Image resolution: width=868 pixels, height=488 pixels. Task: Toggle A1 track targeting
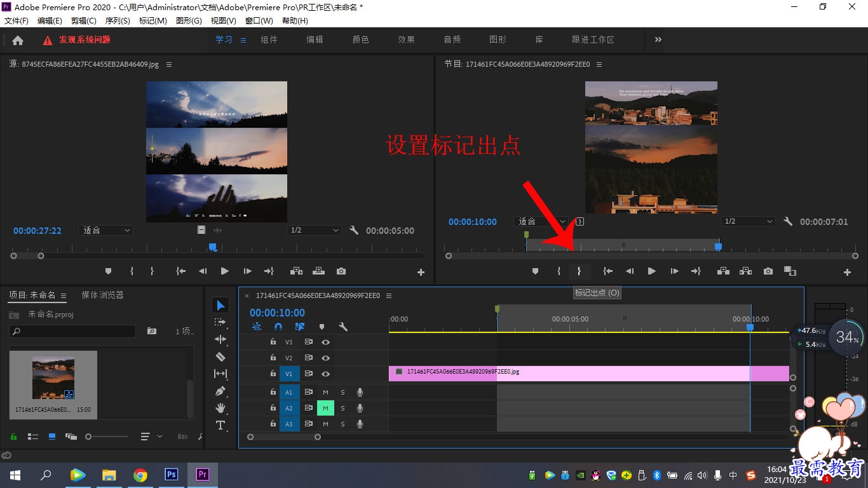[289, 392]
